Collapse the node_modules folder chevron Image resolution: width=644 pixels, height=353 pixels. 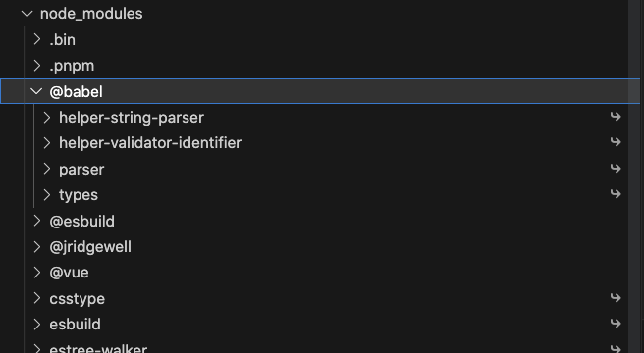tap(27, 14)
